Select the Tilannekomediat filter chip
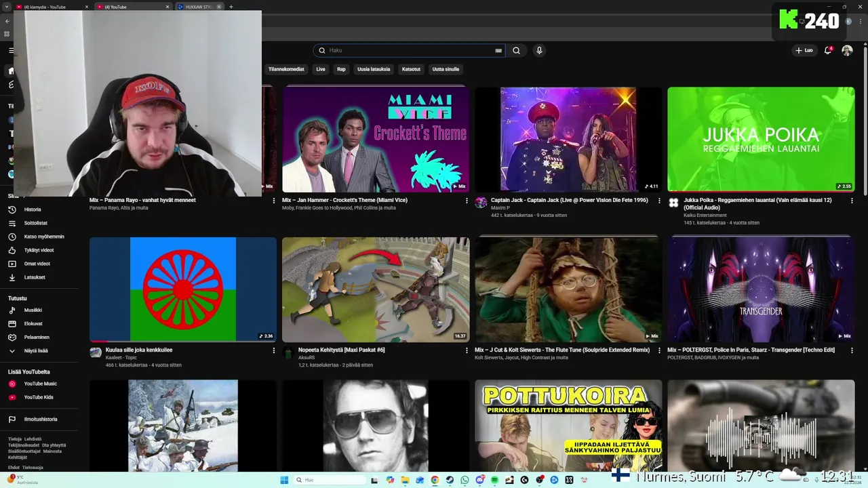Viewport: 868px width, 488px height. [286, 69]
